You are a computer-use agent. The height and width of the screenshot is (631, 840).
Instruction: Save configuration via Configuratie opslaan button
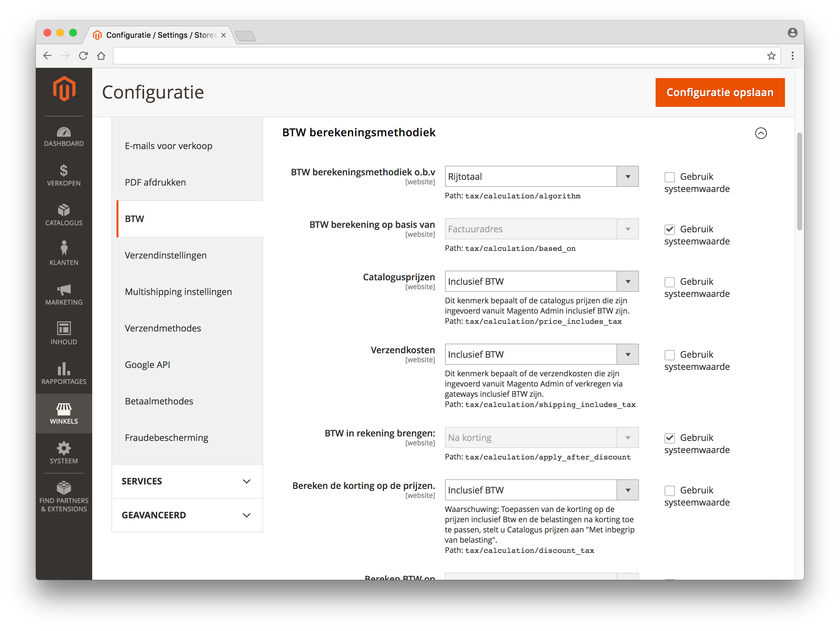[720, 92]
